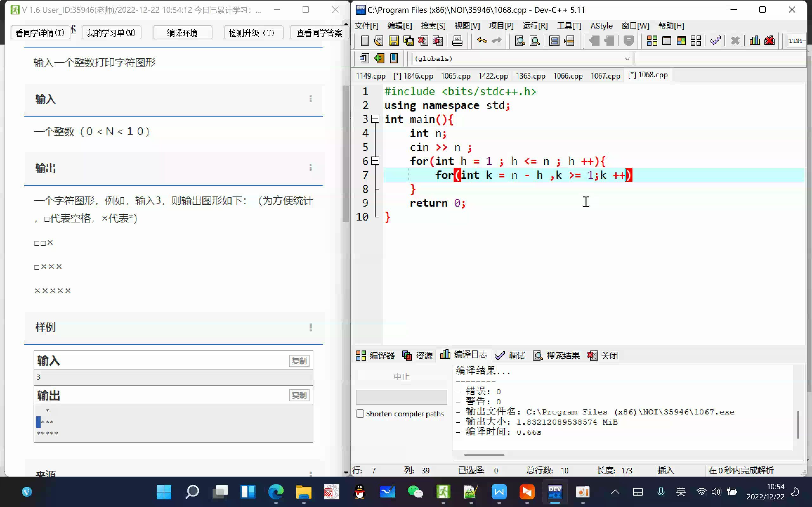Image resolution: width=812 pixels, height=507 pixels.
Task: Click the Compile toolbar icon
Action: (652, 41)
